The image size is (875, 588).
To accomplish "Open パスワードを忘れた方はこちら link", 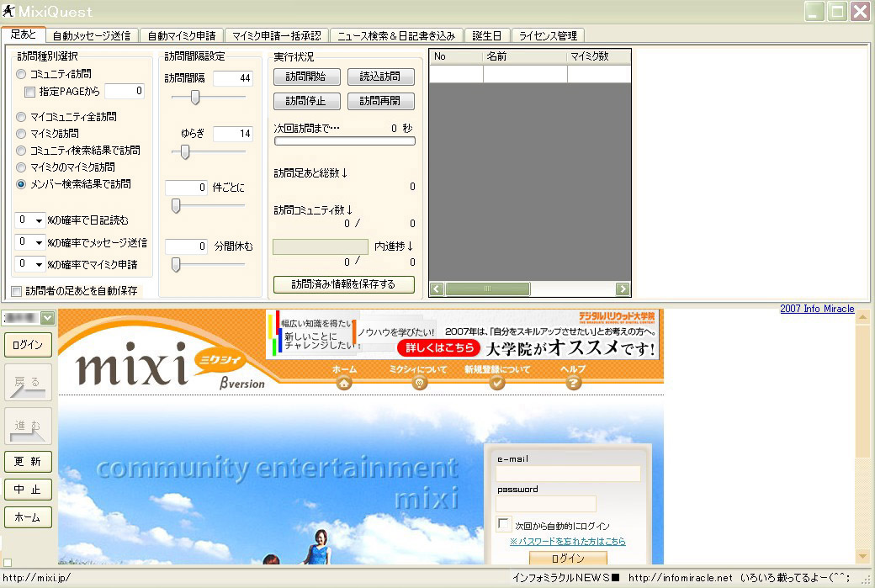I will 567,542.
